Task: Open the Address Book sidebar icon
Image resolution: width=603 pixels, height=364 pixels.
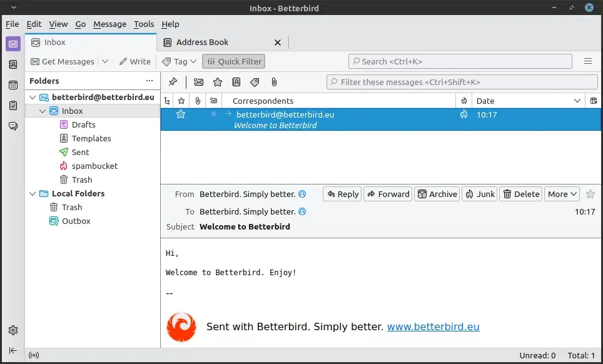Action: pyautogui.click(x=13, y=64)
